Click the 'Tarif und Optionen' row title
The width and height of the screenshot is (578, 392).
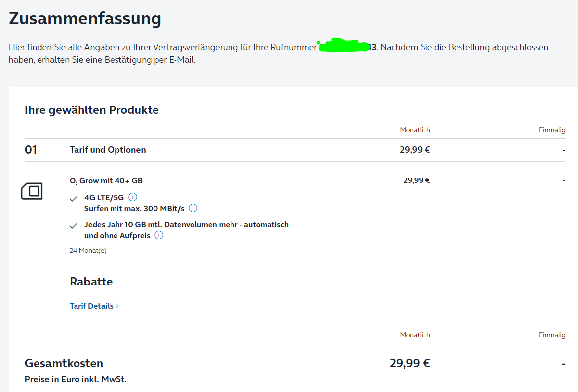[x=108, y=150]
